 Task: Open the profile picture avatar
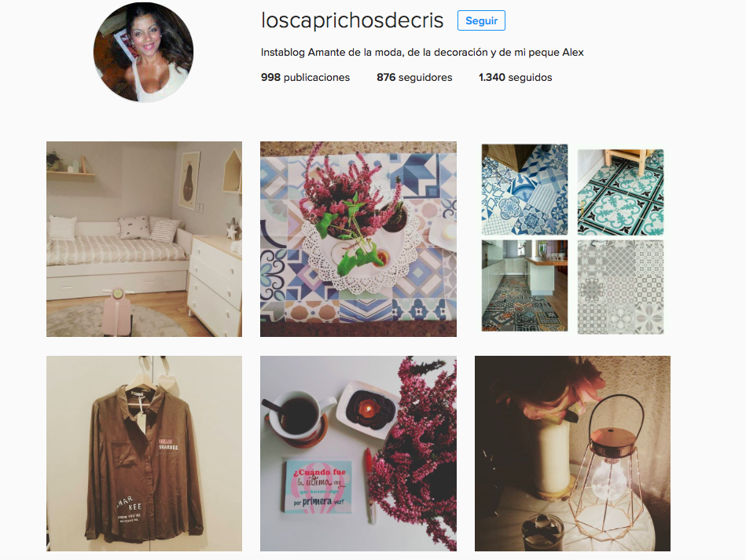(x=143, y=53)
